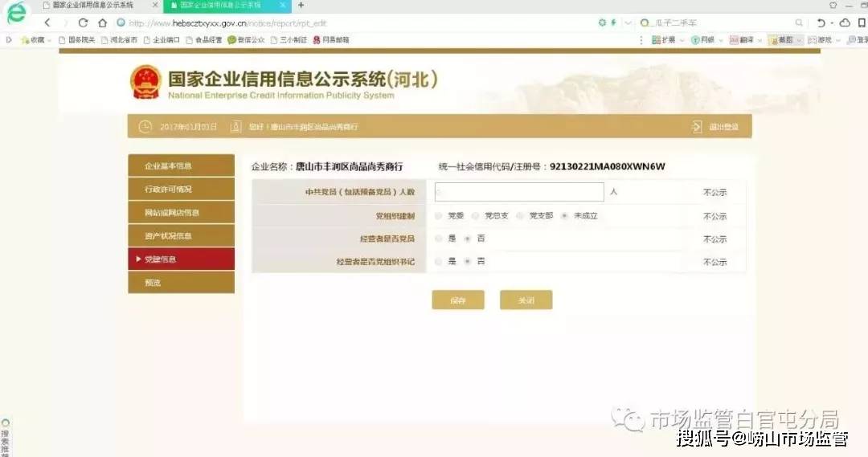Open the 翻译 translate dropdown
The image size is (868, 457).
pyautogui.click(x=759, y=39)
